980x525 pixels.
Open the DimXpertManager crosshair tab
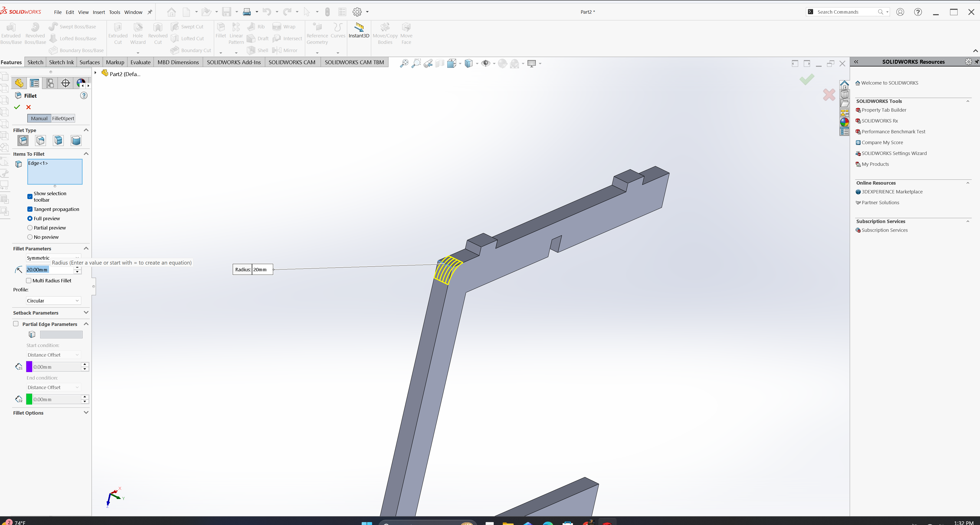pos(66,83)
